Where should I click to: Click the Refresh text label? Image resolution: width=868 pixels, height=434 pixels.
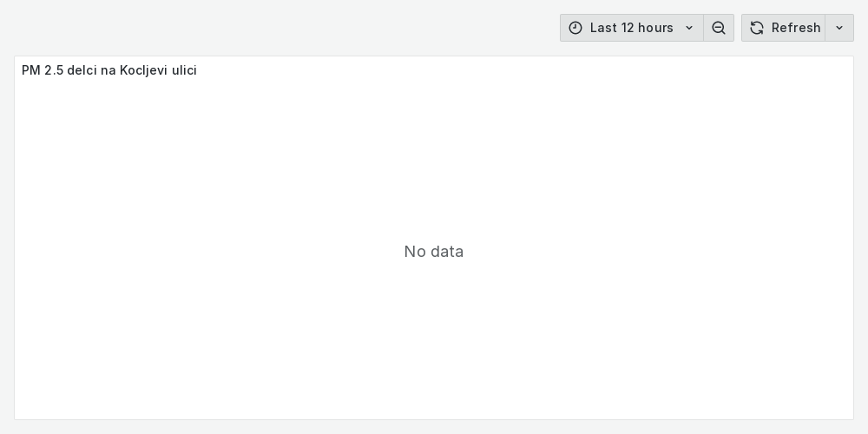(796, 28)
